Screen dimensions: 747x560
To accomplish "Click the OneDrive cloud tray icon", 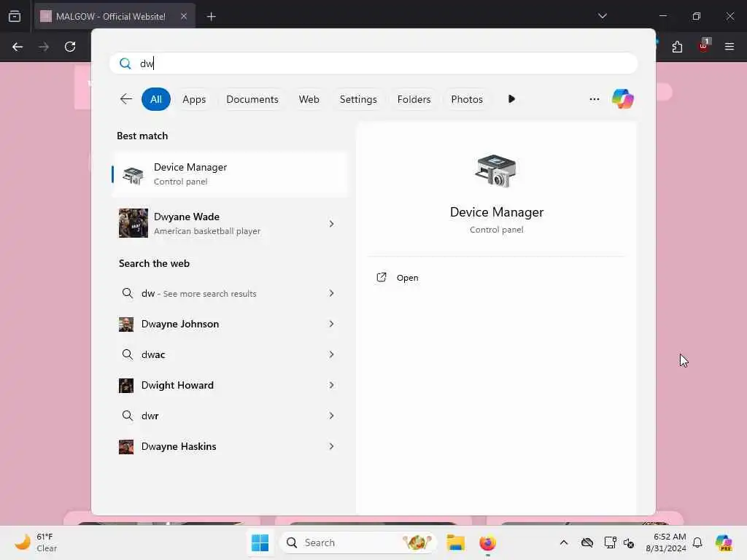I will [587, 542].
